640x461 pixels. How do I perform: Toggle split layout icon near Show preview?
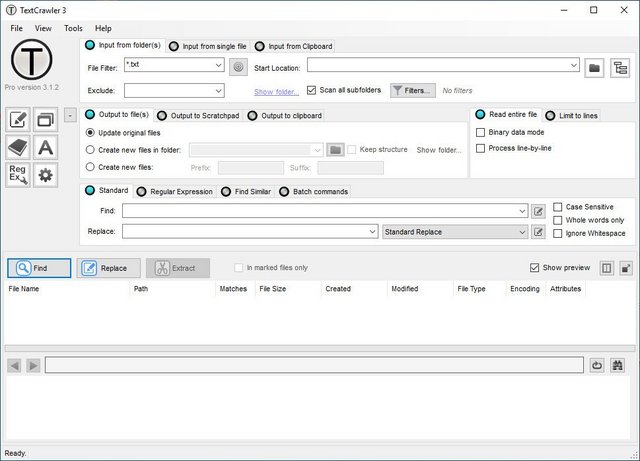tap(607, 268)
